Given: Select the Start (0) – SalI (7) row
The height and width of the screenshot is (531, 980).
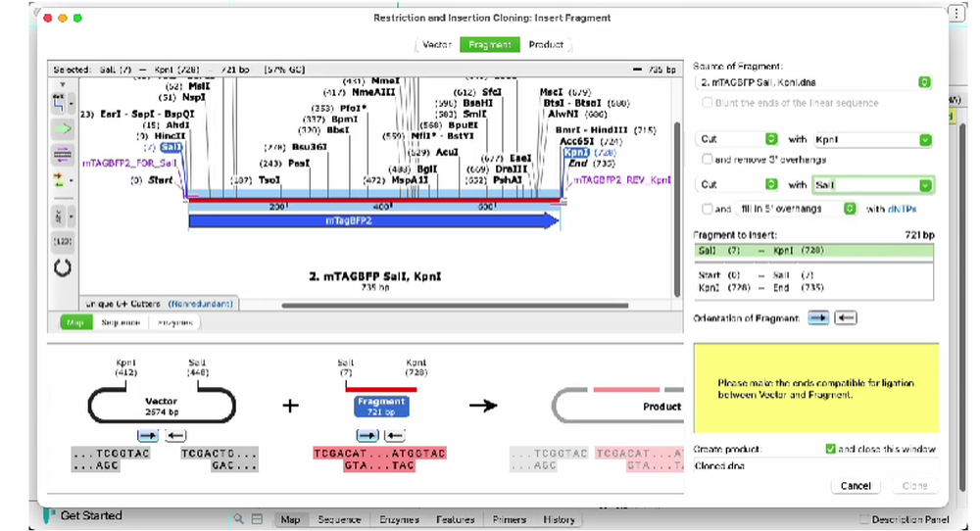Looking at the screenshot, I should pyautogui.click(x=813, y=275).
